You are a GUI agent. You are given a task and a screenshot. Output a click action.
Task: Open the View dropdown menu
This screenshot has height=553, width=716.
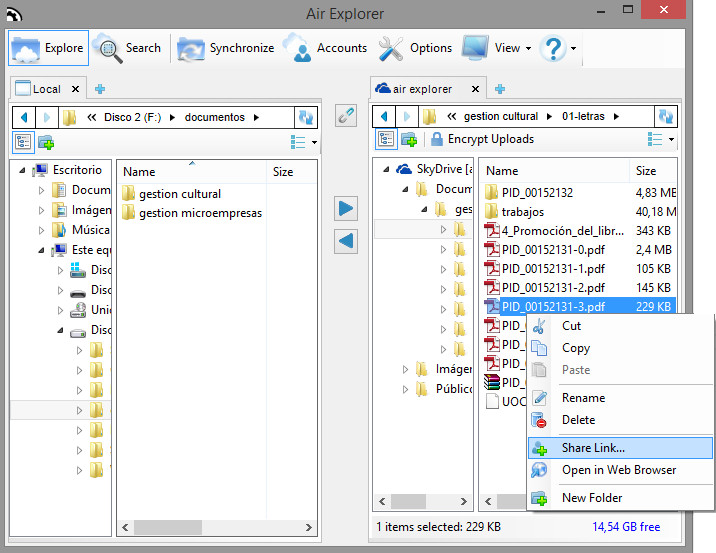498,48
